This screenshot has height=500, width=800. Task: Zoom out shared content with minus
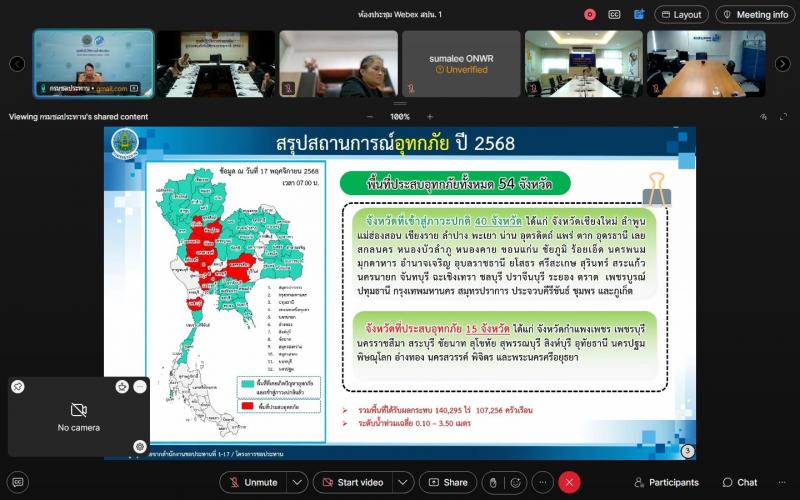370,117
